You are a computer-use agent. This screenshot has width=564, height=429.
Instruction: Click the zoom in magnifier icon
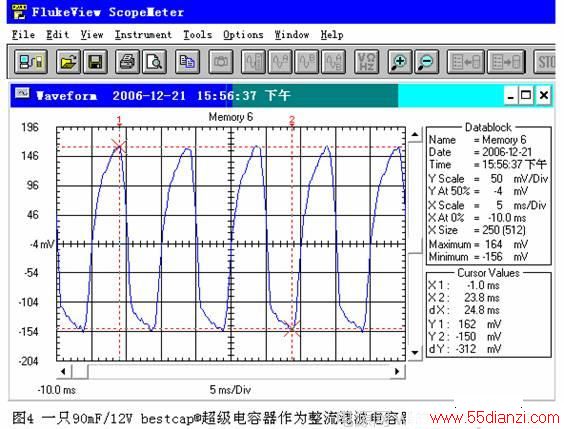click(399, 62)
